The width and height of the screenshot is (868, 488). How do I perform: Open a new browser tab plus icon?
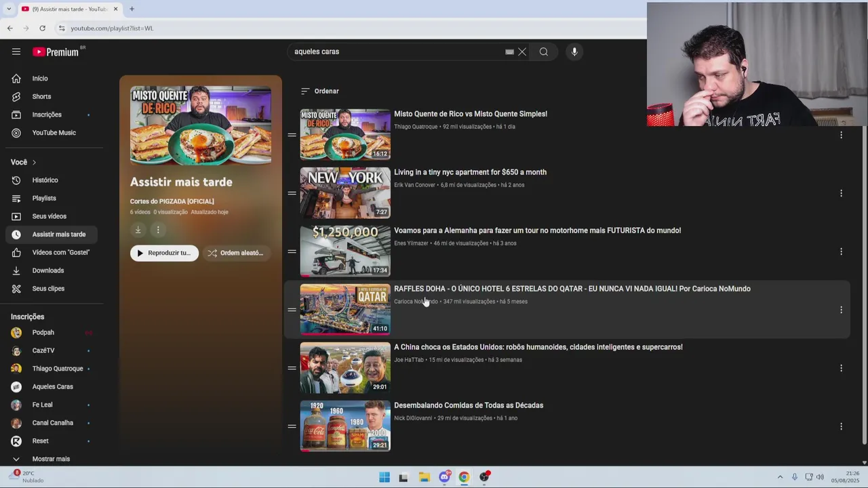pos(132,9)
